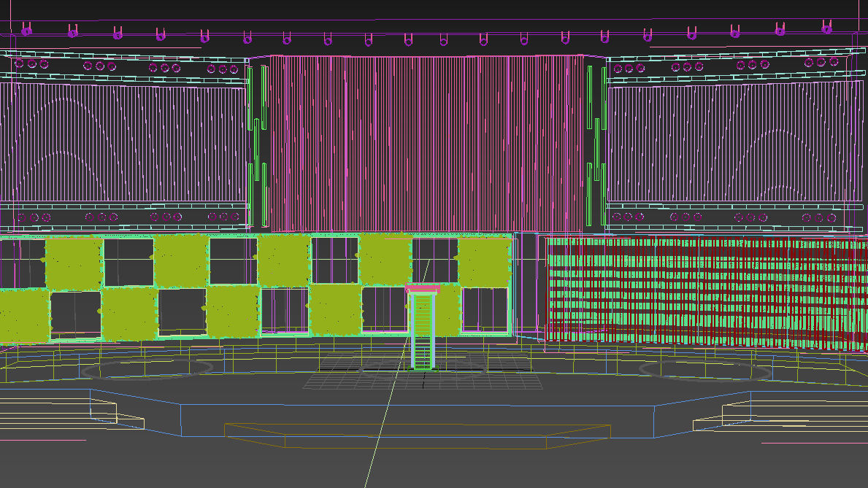868x488 pixels.
Task: Select the green ladder in the center
Action: (424, 328)
